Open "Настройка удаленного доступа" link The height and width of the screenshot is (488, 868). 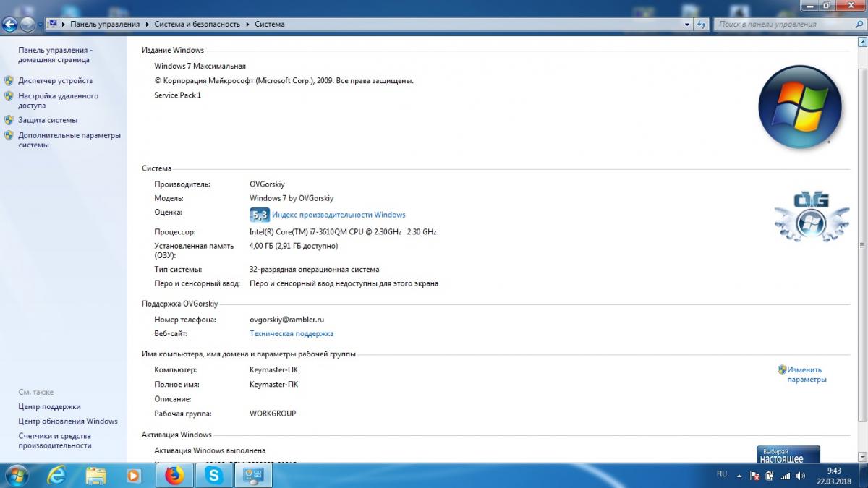[x=58, y=100]
